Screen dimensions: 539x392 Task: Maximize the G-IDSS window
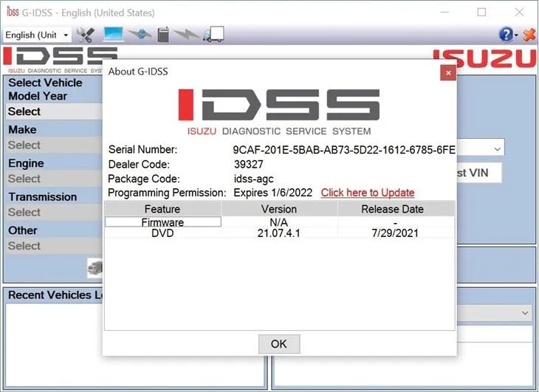(x=481, y=13)
